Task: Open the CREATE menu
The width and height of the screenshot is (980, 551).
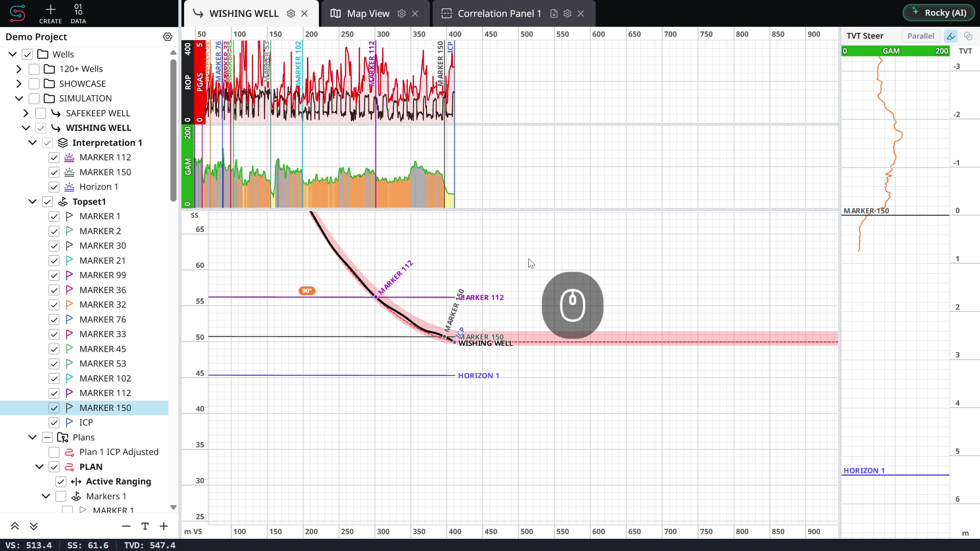Action: click(51, 14)
